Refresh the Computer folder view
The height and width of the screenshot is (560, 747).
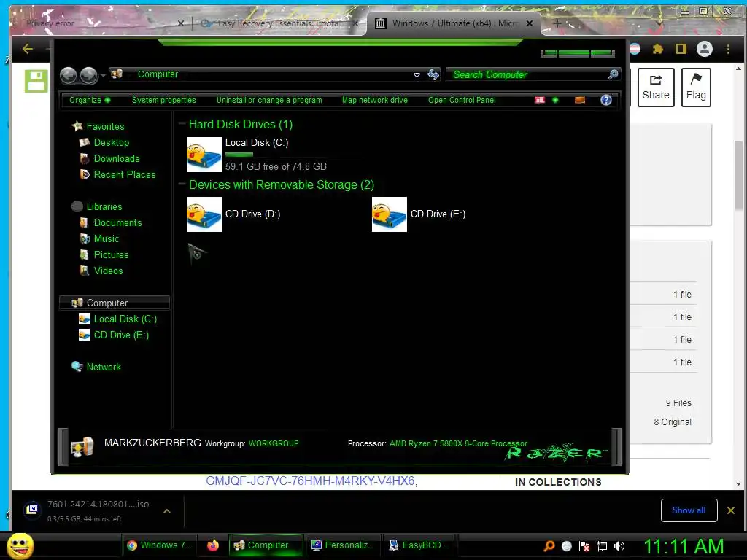(433, 74)
